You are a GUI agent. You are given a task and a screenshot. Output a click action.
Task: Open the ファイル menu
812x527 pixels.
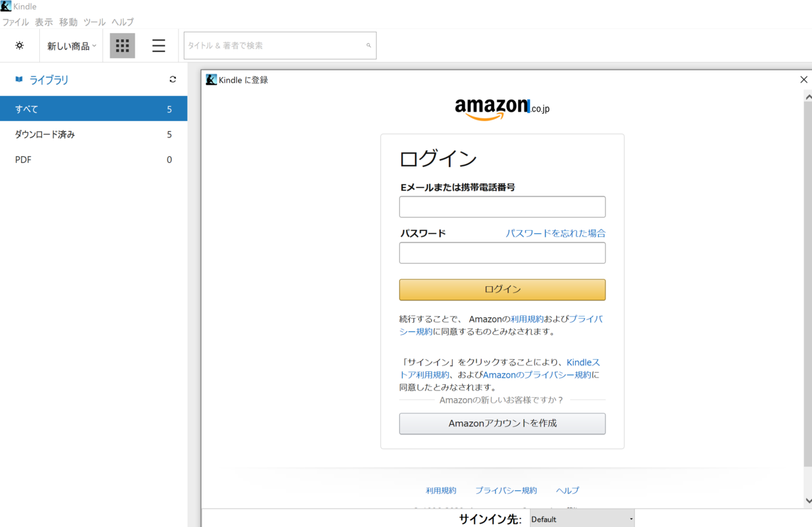click(x=16, y=22)
